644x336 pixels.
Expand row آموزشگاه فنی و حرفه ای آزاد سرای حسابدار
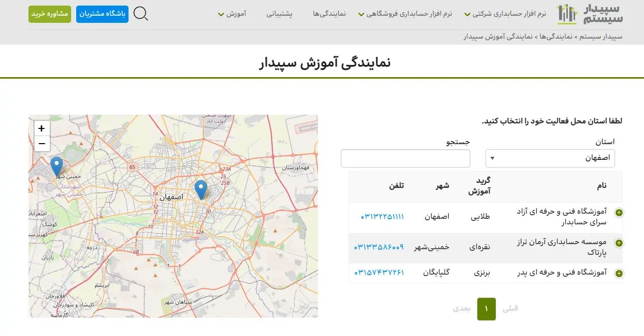click(x=619, y=213)
